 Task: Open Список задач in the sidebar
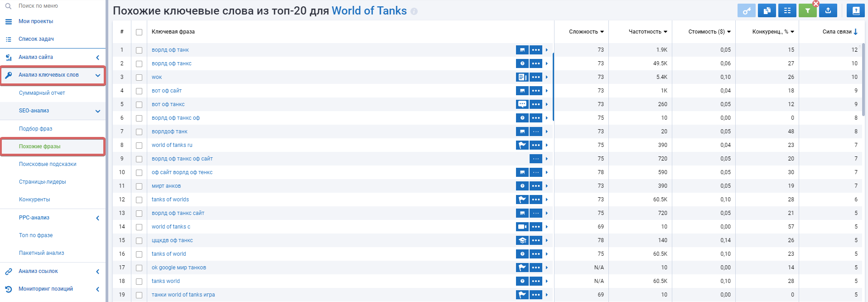(x=36, y=39)
